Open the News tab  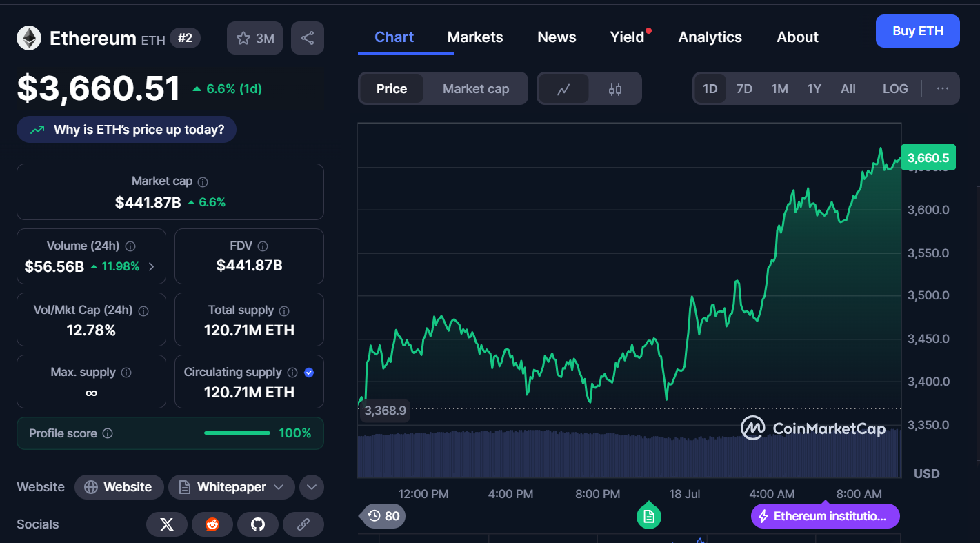pos(557,37)
